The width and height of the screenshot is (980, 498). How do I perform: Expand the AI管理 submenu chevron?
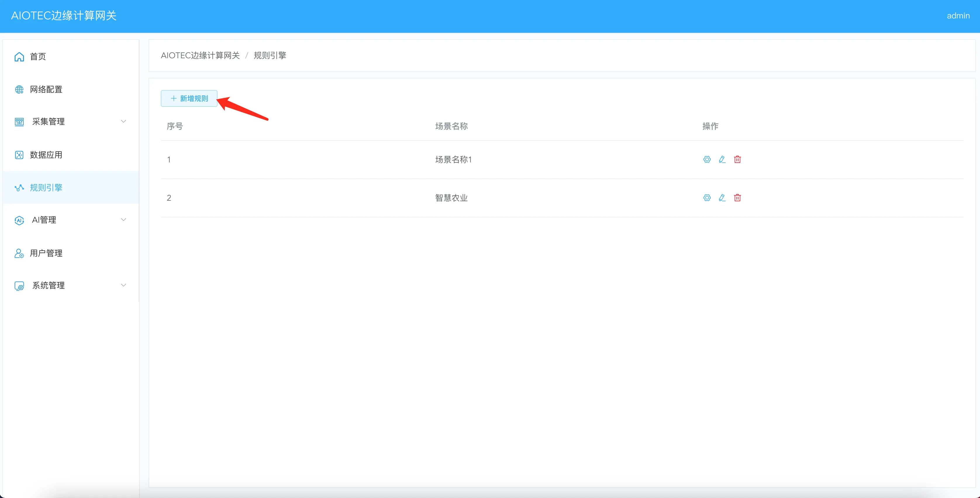123,220
